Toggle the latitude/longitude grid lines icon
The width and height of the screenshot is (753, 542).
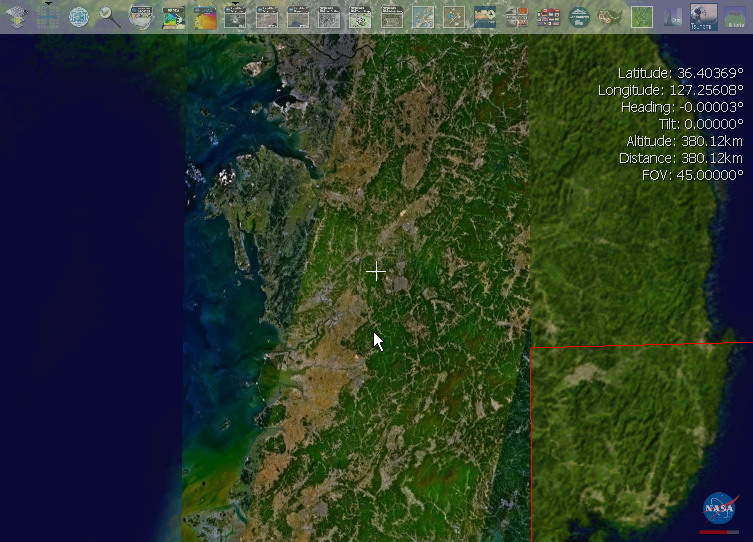[47, 16]
